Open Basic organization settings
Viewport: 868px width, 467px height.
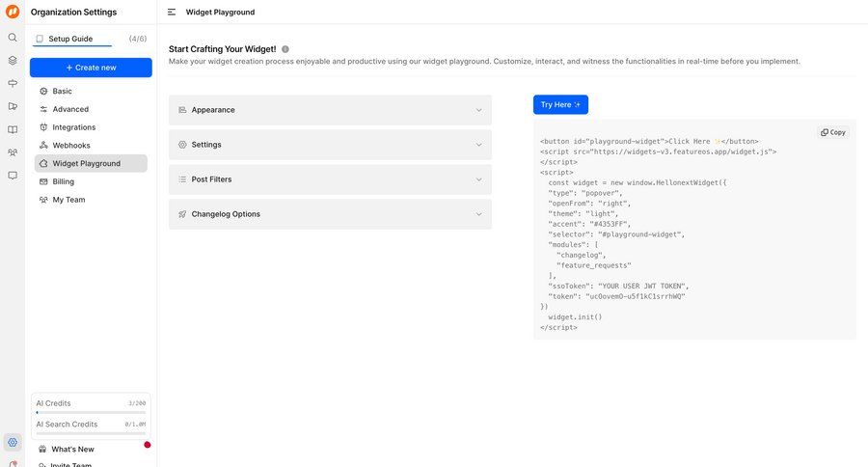point(91,91)
